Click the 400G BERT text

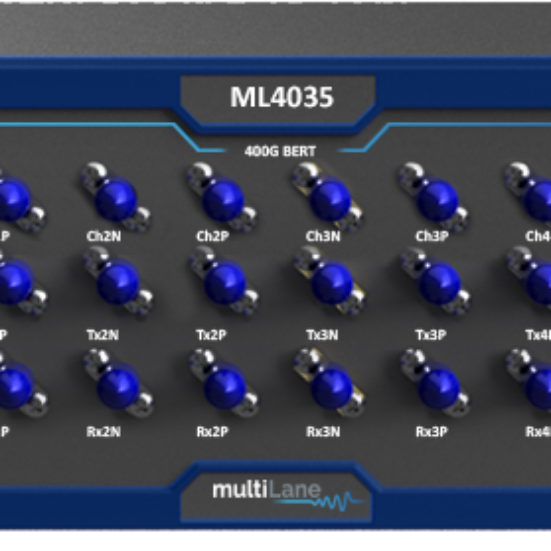tap(280, 151)
